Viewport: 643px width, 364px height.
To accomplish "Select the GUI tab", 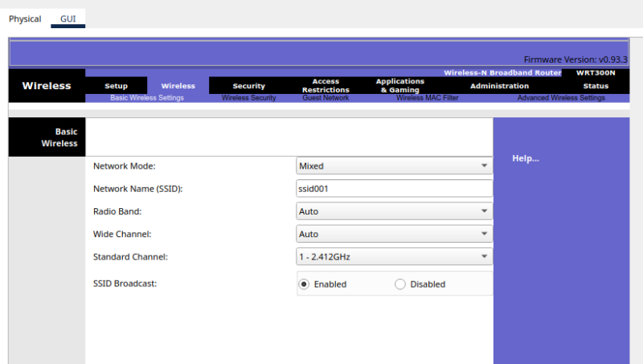I will click(68, 18).
